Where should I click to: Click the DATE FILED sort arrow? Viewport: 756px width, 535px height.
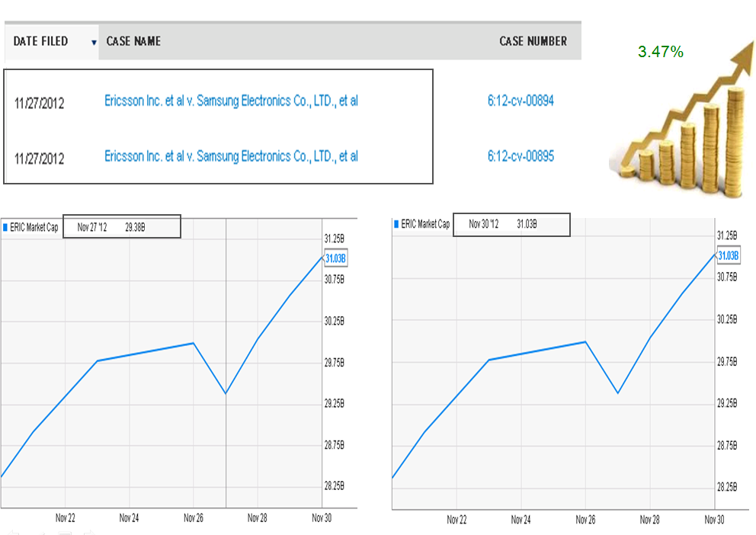pyautogui.click(x=94, y=43)
